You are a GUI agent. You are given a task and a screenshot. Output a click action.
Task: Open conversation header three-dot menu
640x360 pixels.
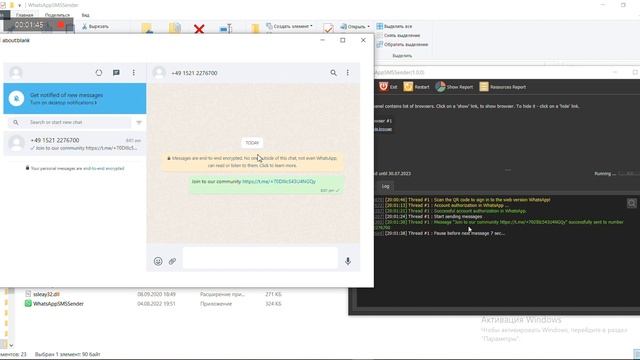point(348,73)
